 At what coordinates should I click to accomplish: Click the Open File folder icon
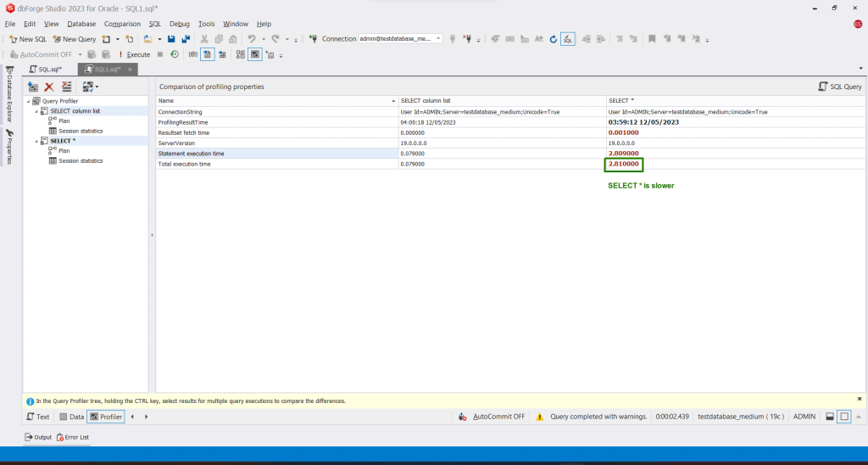point(147,39)
